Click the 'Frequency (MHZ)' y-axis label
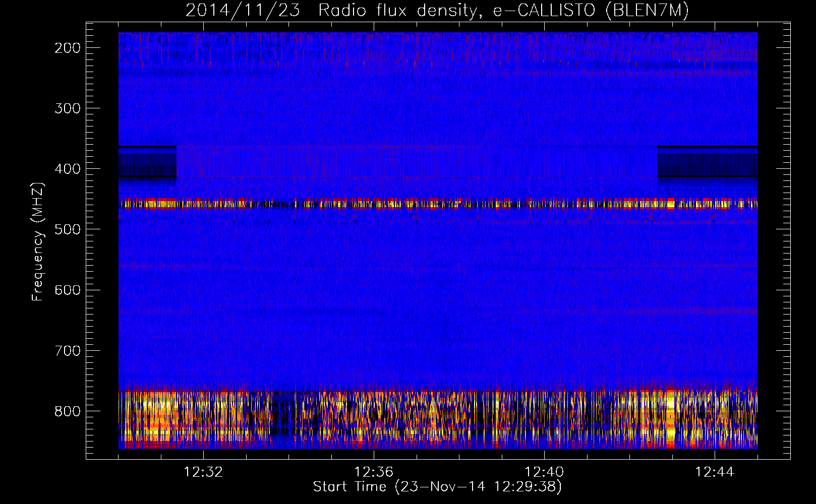The image size is (816, 504). (x=38, y=241)
